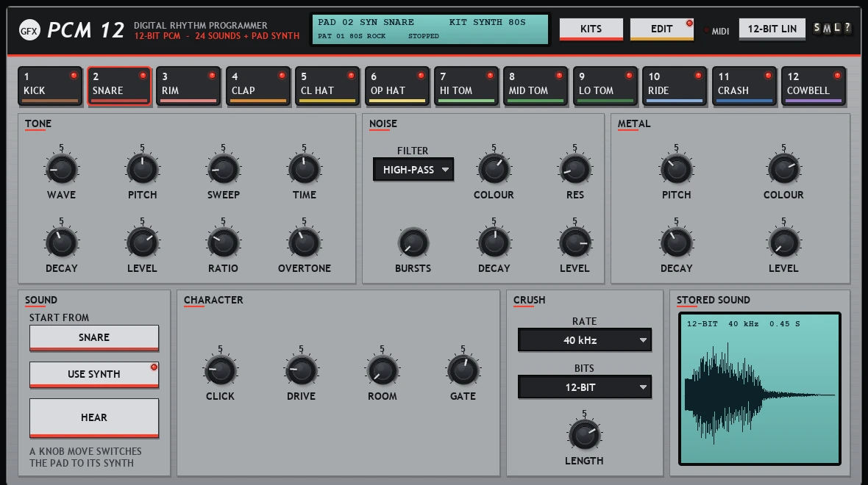The width and height of the screenshot is (868, 485).
Task: Click the Character ROOM knob
Action: [x=382, y=370]
